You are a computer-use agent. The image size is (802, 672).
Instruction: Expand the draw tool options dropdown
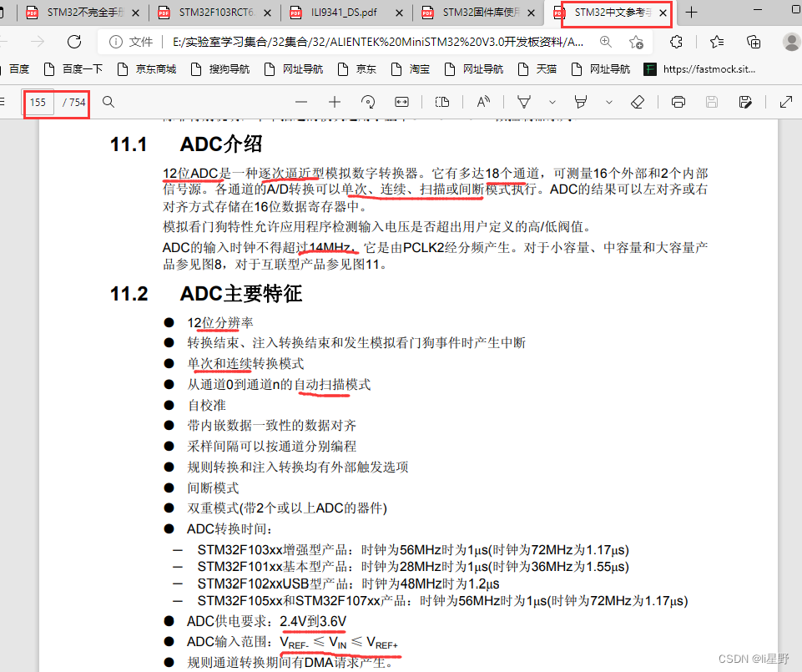552,103
